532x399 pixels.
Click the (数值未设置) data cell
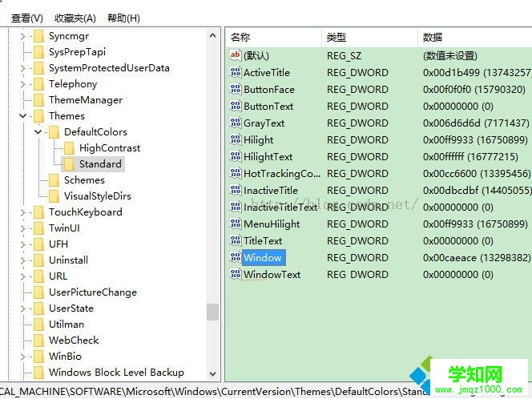click(x=450, y=55)
